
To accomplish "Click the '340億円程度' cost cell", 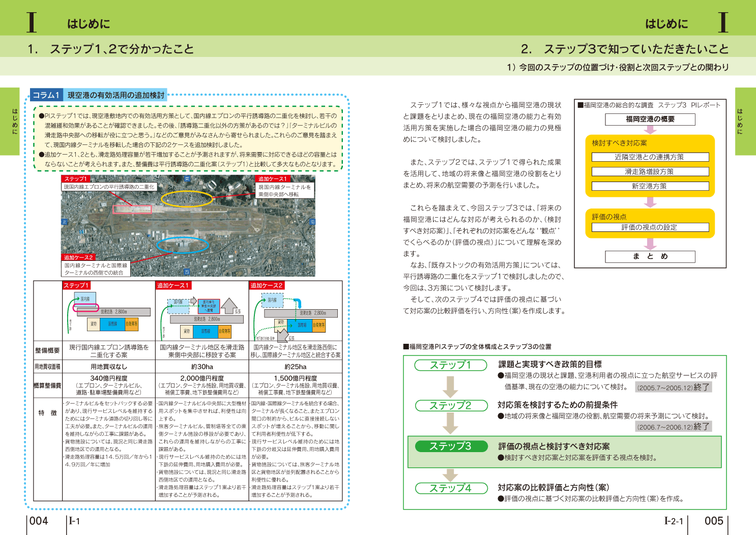I will pyautogui.click(x=109, y=385).
